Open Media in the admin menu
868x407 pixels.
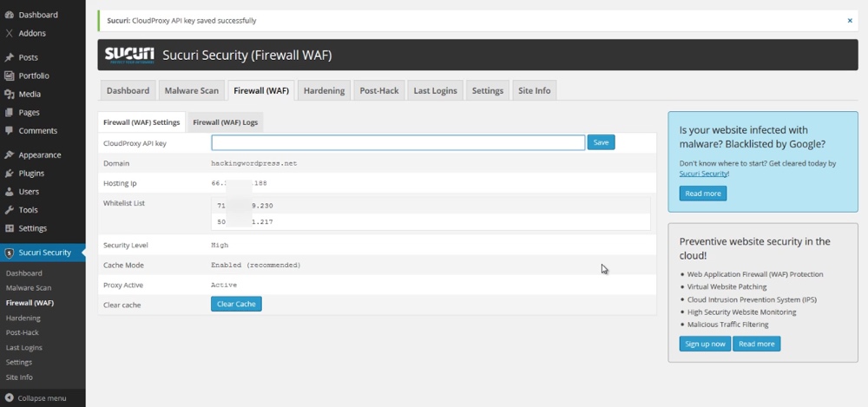(x=30, y=94)
